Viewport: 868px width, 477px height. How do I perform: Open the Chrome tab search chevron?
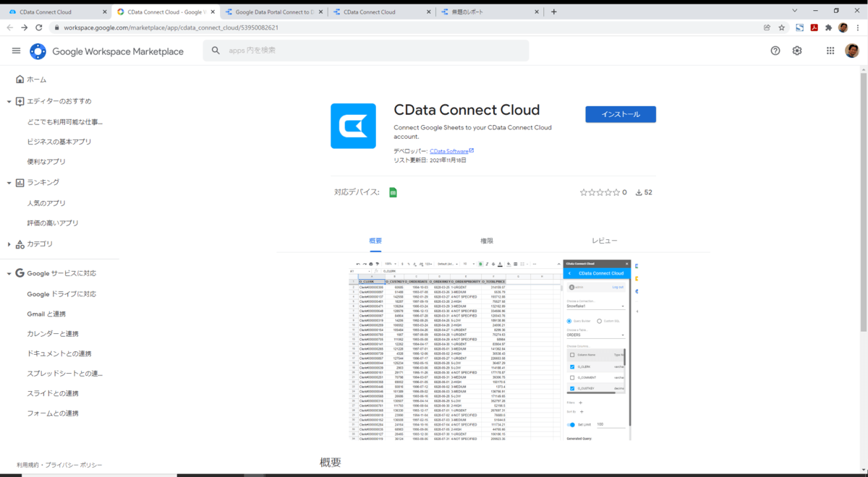coord(795,11)
